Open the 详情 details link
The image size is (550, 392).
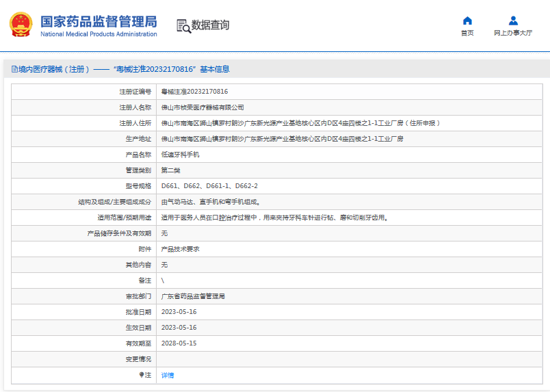point(168,375)
